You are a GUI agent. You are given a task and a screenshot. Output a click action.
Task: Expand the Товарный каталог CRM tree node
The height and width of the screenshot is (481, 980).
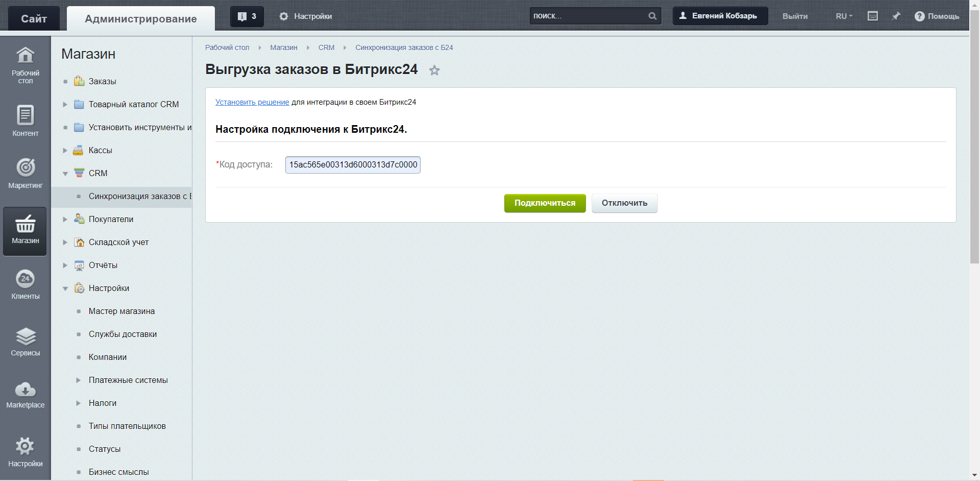pos(65,104)
